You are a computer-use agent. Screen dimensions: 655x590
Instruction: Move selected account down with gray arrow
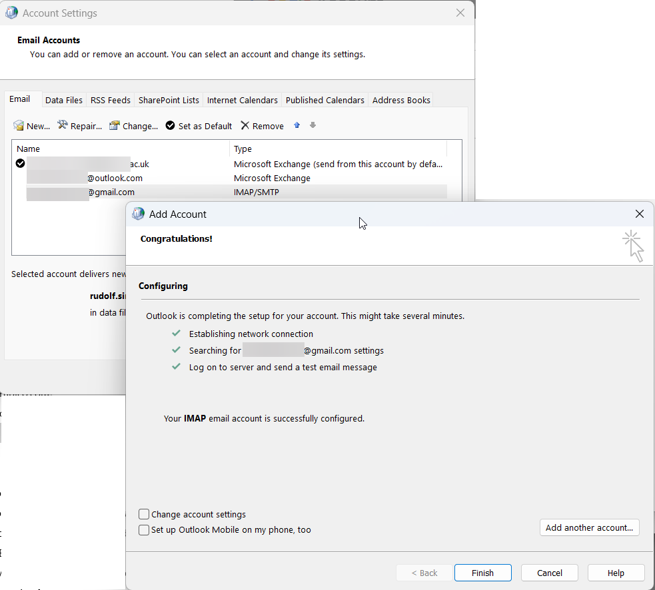[313, 125]
